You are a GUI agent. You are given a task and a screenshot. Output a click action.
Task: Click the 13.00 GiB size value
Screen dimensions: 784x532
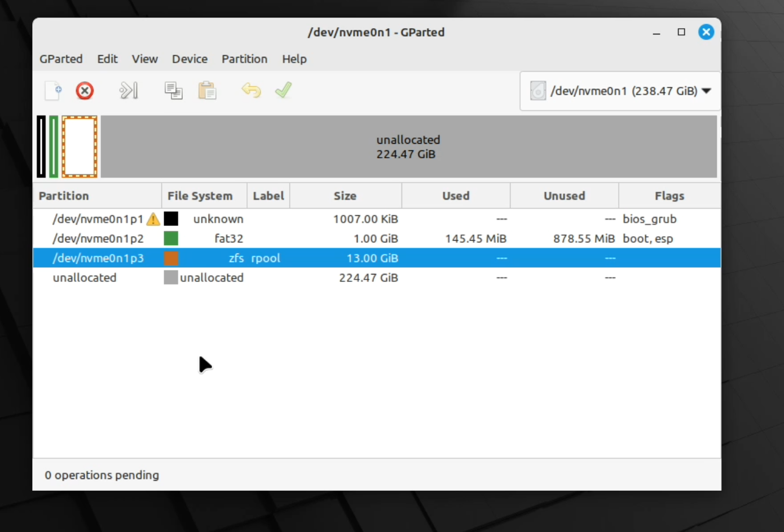pyautogui.click(x=372, y=258)
